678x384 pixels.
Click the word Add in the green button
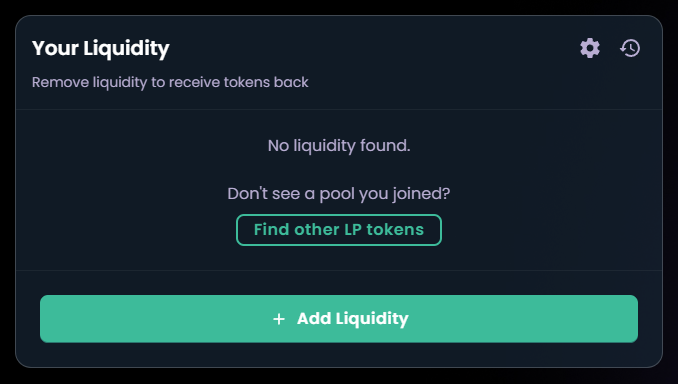pos(314,319)
